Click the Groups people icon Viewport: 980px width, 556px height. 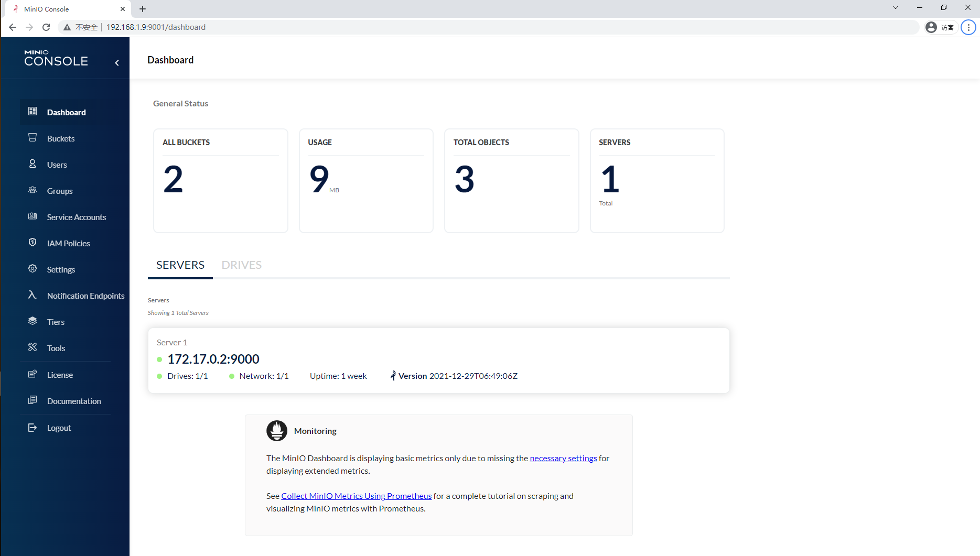click(33, 190)
